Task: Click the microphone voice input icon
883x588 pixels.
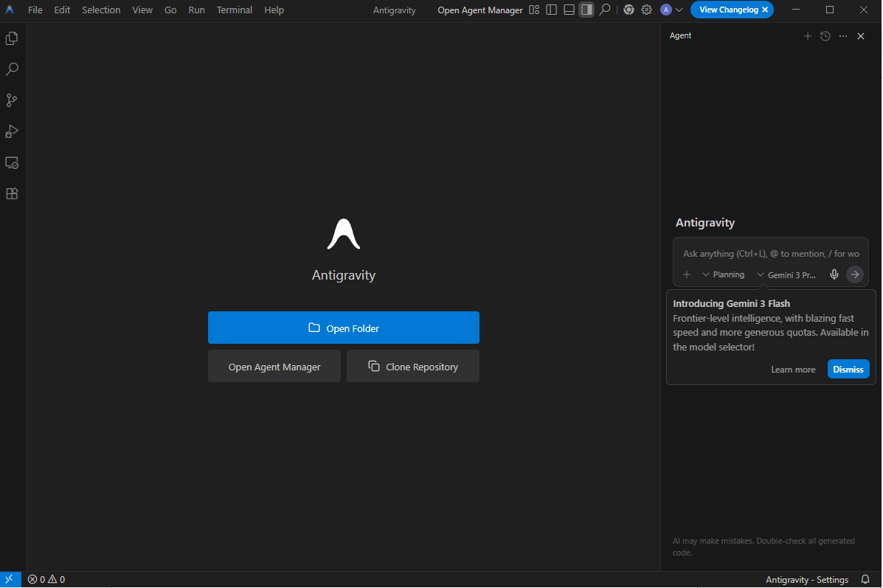Action: [x=834, y=274]
